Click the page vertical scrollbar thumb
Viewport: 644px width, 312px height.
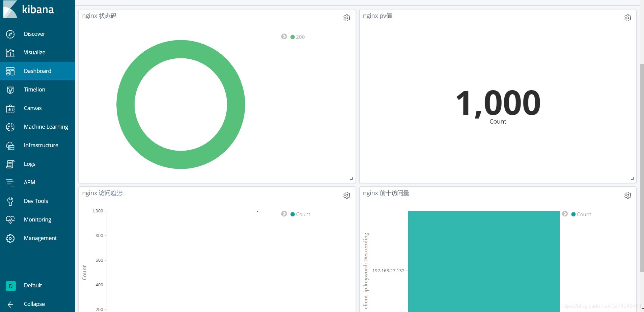coord(642,167)
